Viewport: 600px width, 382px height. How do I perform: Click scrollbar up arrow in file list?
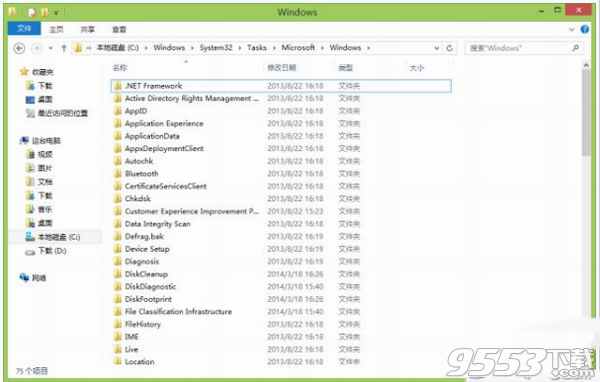coord(586,66)
